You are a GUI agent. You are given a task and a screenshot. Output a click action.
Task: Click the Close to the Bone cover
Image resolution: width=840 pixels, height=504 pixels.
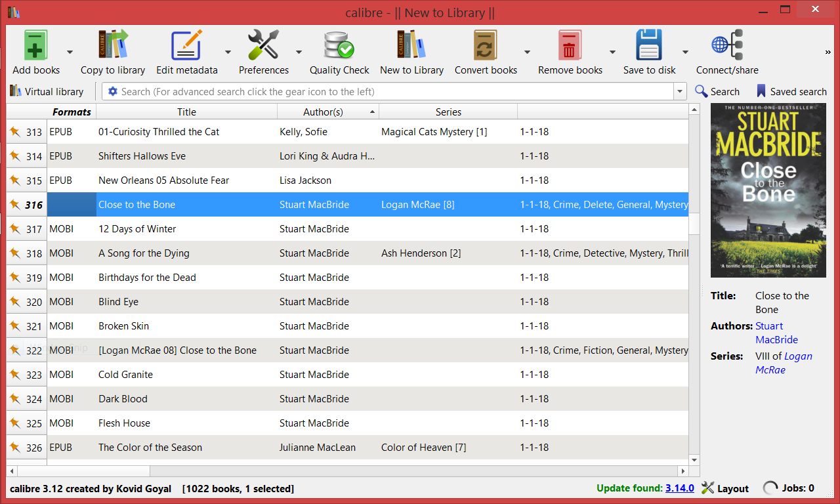coord(768,190)
